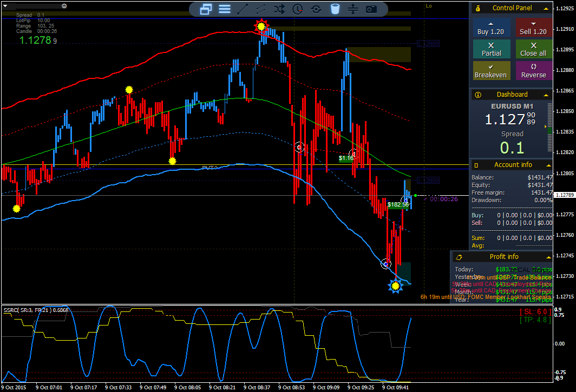
Task: Click the Drawdown value 0.00%
Action: (544, 201)
